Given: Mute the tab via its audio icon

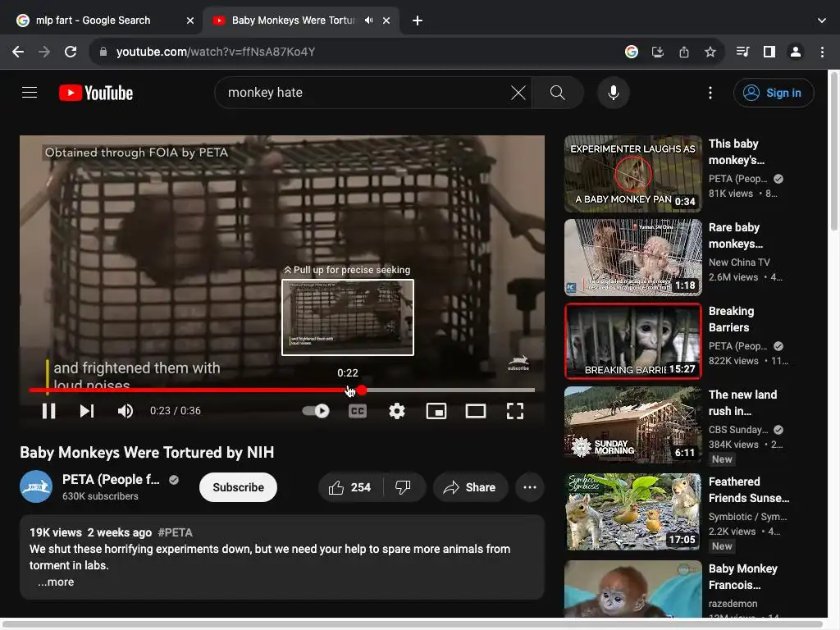Looking at the screenshot, I should click(368, 21).
